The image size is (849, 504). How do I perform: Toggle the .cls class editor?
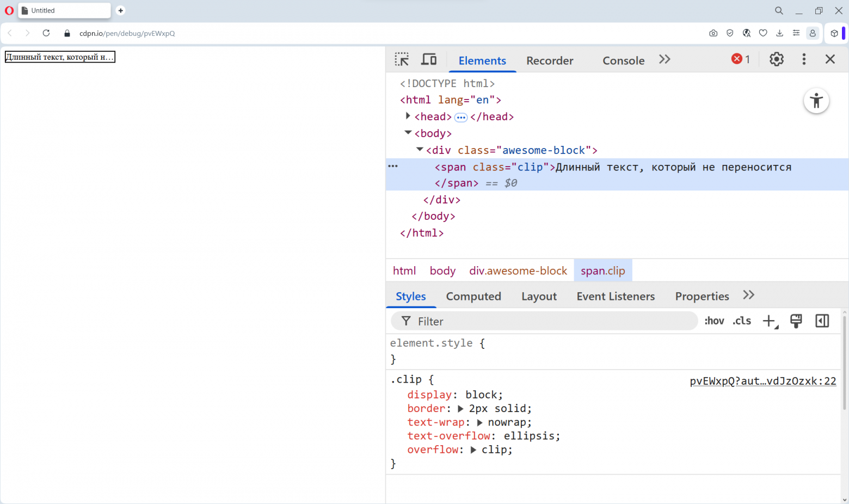[741, 321]
